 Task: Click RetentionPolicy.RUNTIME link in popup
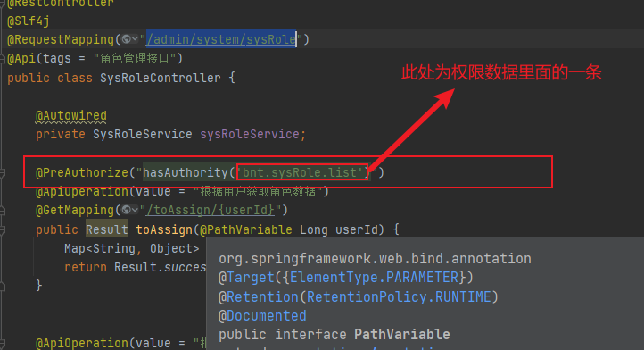[x=399, y=297]
